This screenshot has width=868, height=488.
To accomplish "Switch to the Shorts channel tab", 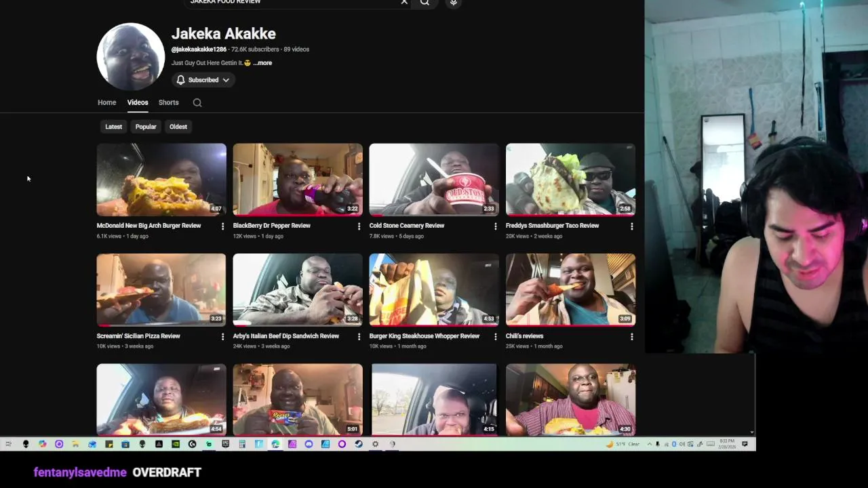I will tap(169, 102).
